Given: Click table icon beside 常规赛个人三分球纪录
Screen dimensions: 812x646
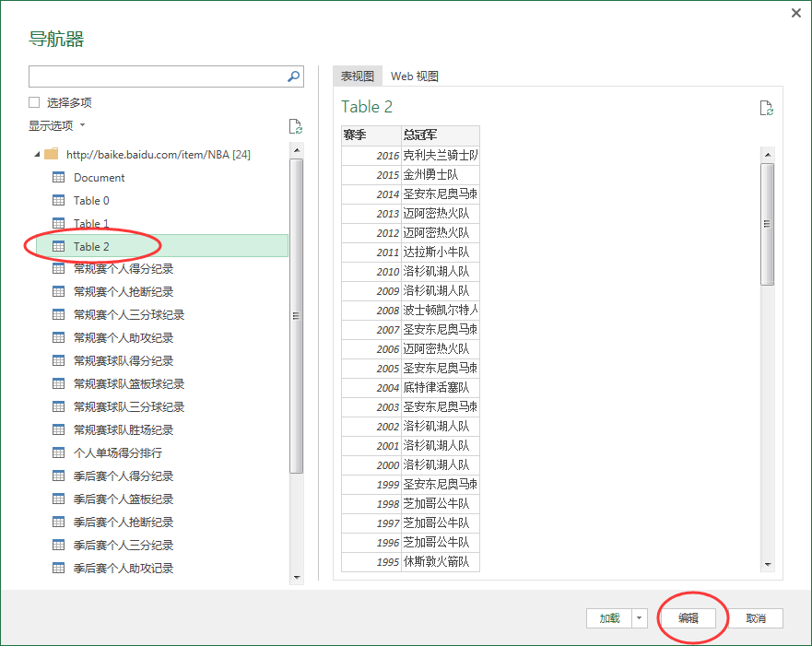Looking at the screenshot, I should (58, 315).
